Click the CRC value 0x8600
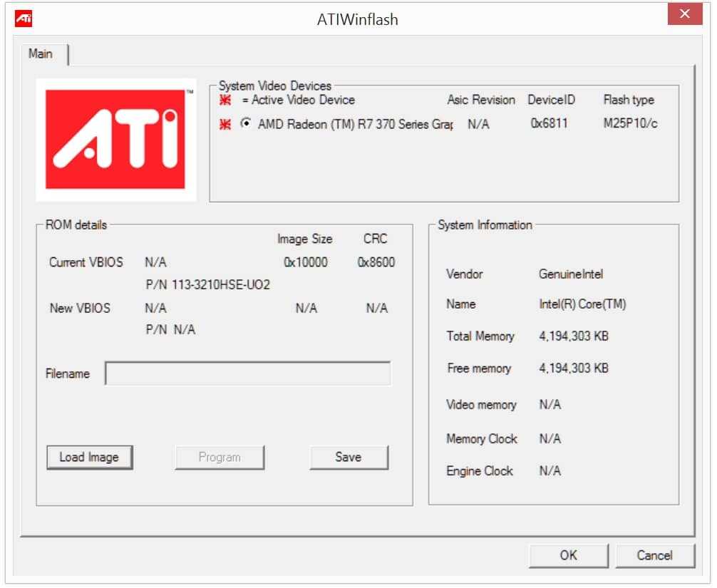717x588 pixels. (x=376, y=262)
